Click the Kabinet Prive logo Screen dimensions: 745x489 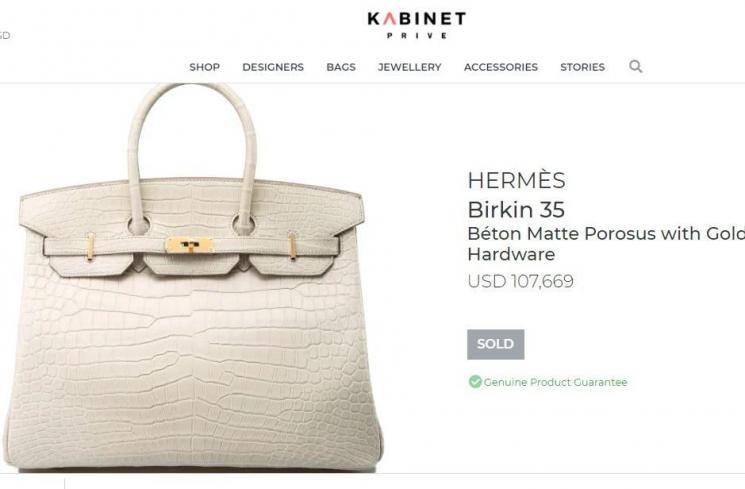[x=417, y=25]
